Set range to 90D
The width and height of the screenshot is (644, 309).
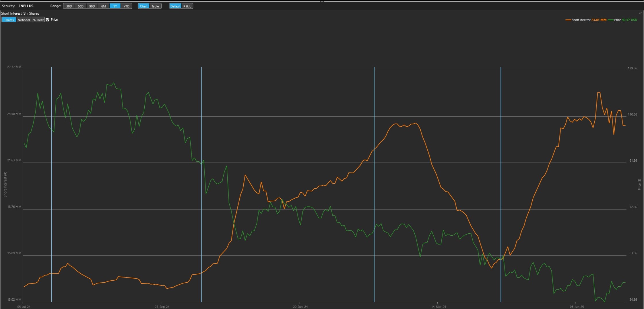click(92, 6)
